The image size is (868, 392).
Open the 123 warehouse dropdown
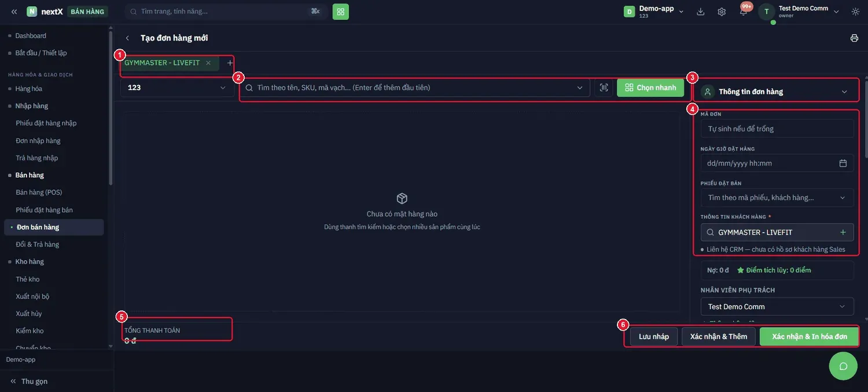176,87
